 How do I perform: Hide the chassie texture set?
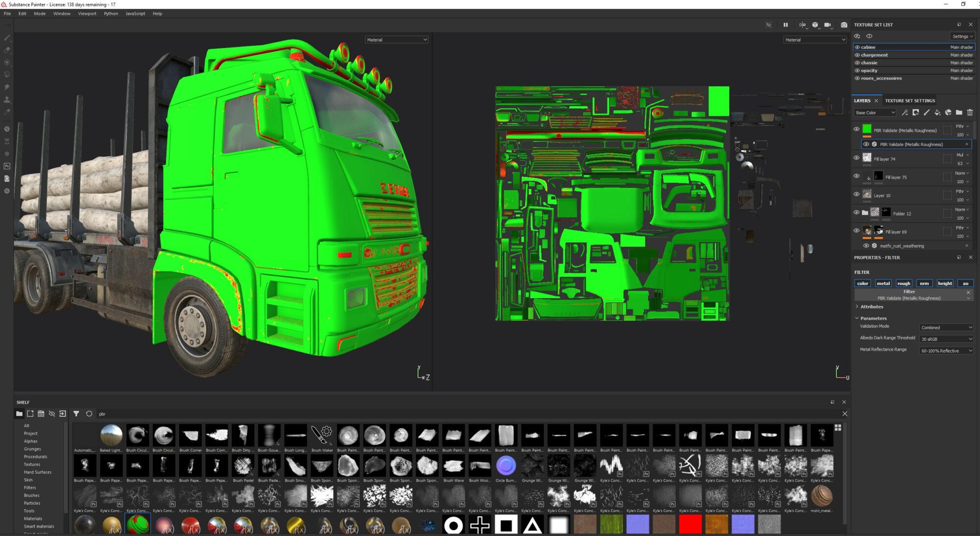tap(857, 63)
